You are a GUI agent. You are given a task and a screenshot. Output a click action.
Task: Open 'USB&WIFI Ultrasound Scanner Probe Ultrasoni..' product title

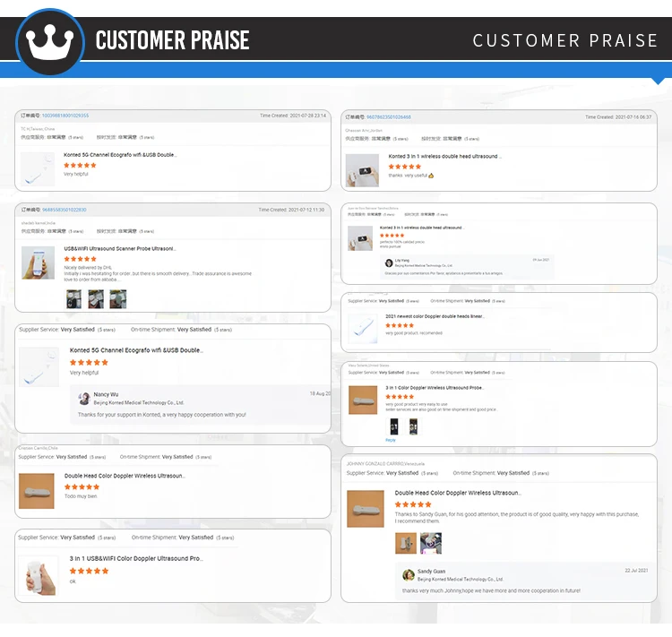tap(120, 249)
